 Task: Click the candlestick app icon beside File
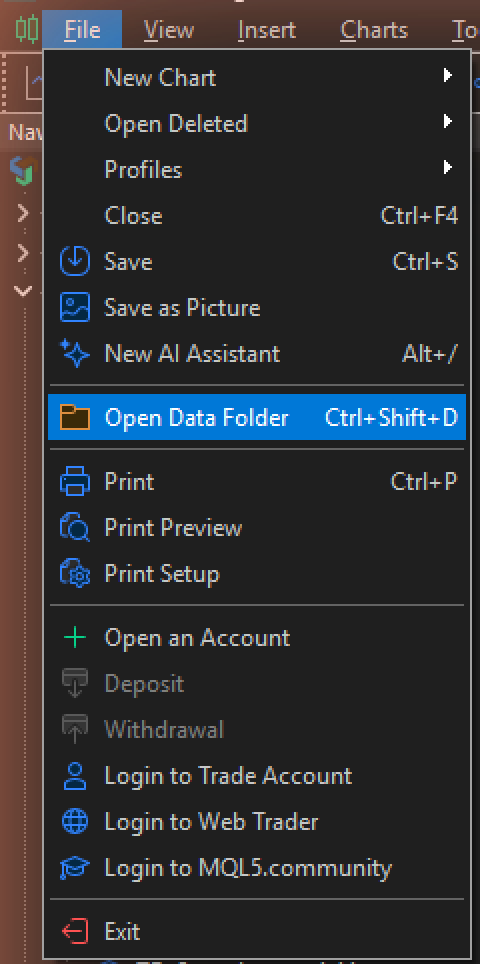(x=26, y=29)
